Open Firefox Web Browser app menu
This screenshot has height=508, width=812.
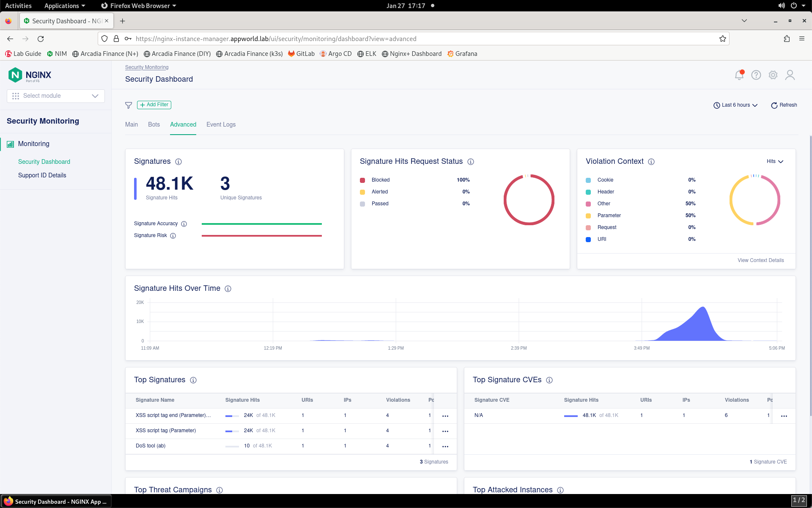point(139,6)
